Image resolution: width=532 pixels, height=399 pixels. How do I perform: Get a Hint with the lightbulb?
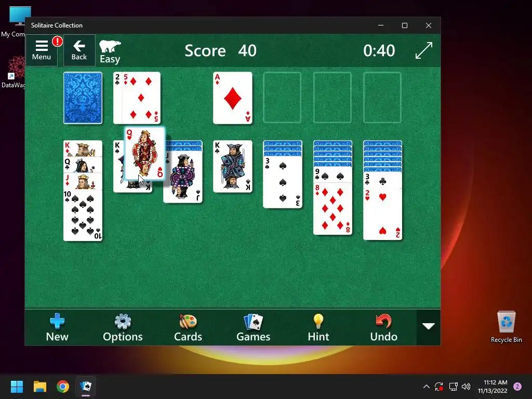click(318, 327)
